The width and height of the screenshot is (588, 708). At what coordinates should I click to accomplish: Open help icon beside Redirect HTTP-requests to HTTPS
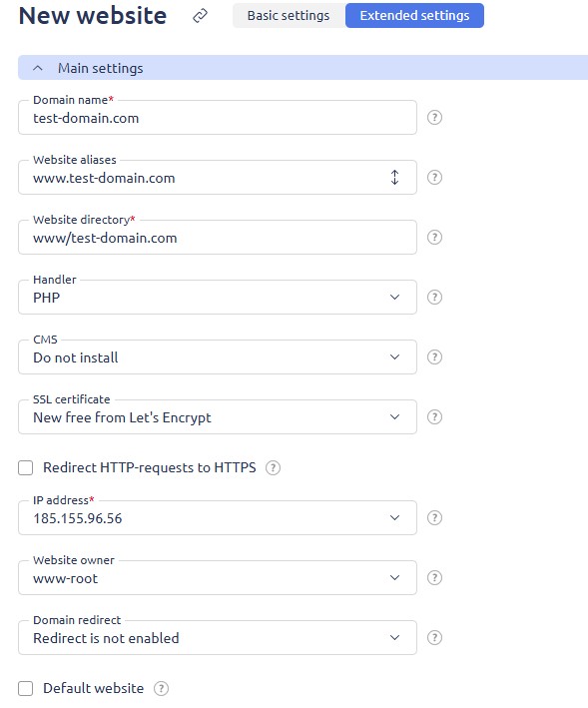[x=273, y=467]
